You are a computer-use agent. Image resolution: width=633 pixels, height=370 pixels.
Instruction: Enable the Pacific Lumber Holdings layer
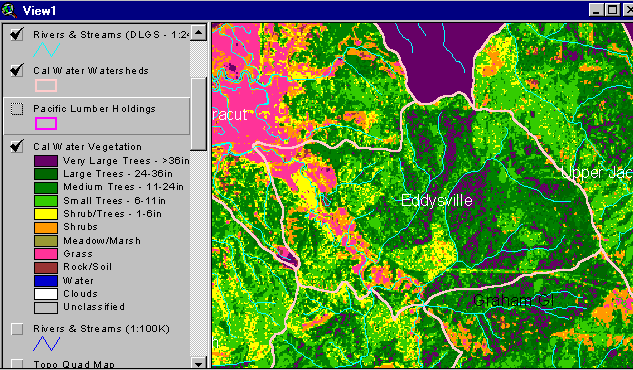[17, 109]
